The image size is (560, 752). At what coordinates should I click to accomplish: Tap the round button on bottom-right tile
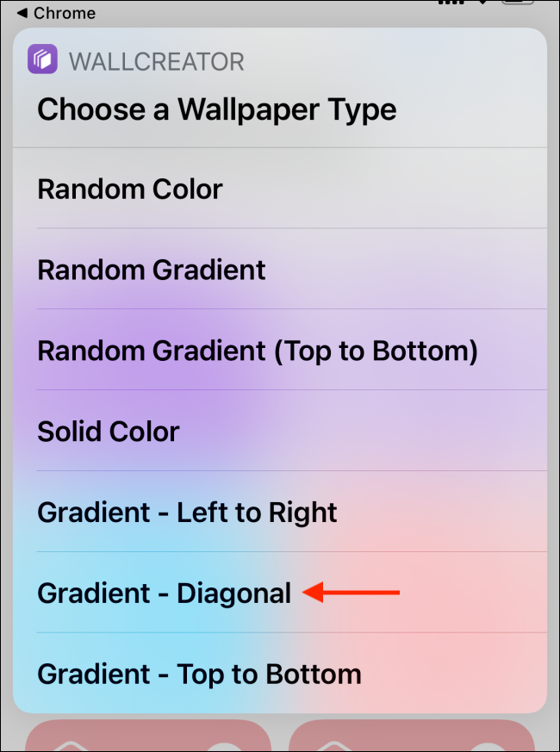pos(488,742)
